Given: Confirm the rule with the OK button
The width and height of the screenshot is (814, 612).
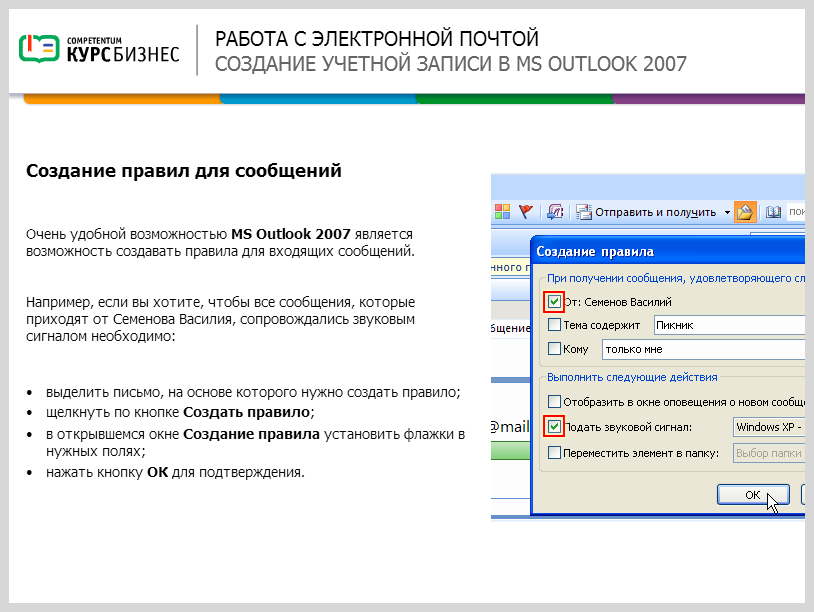Looking at the screenshot, I should 753,495.
